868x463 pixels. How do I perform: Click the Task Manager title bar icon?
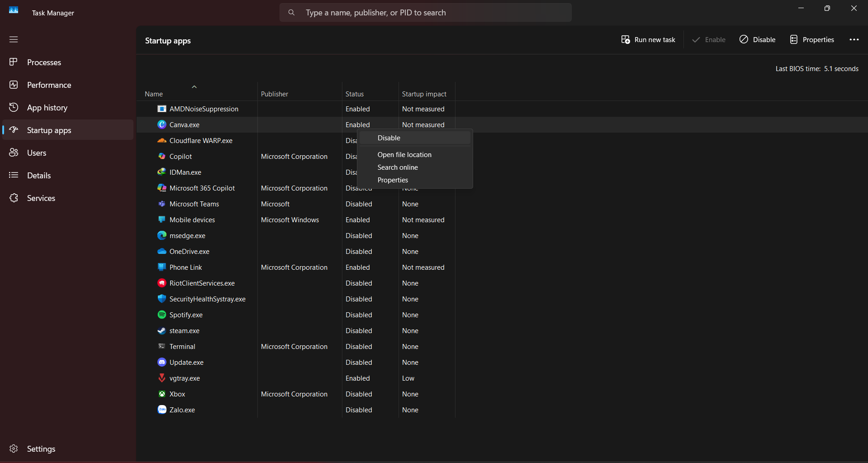click(14, 10)
